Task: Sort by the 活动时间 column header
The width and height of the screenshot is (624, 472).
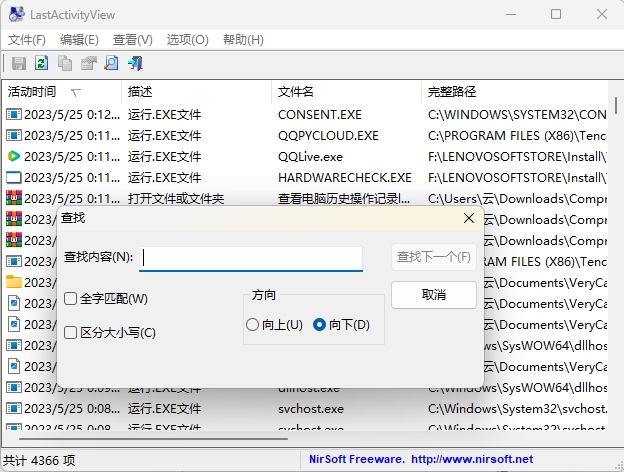Action: click(62, 92)
